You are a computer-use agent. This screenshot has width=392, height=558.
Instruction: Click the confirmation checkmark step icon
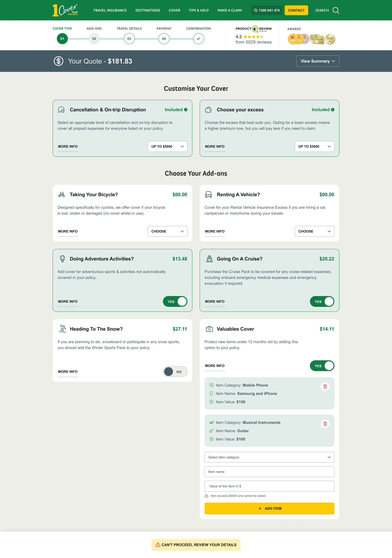[x=198, y=39]
